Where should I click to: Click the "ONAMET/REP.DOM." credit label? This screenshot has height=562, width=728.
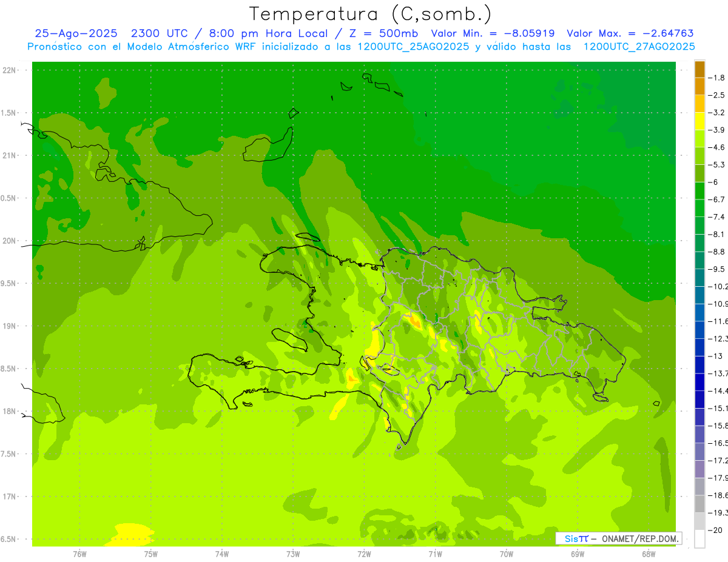coord(641,538)
